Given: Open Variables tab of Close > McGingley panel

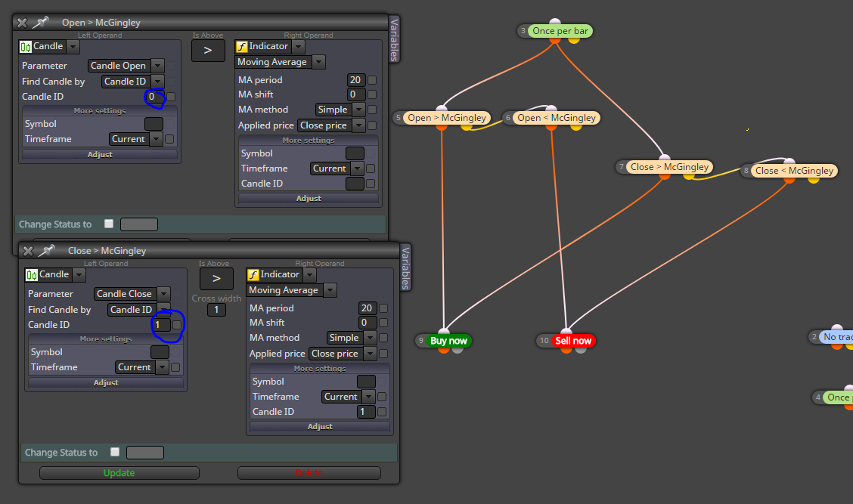Looking at the screenshot, I should (405, 267).
